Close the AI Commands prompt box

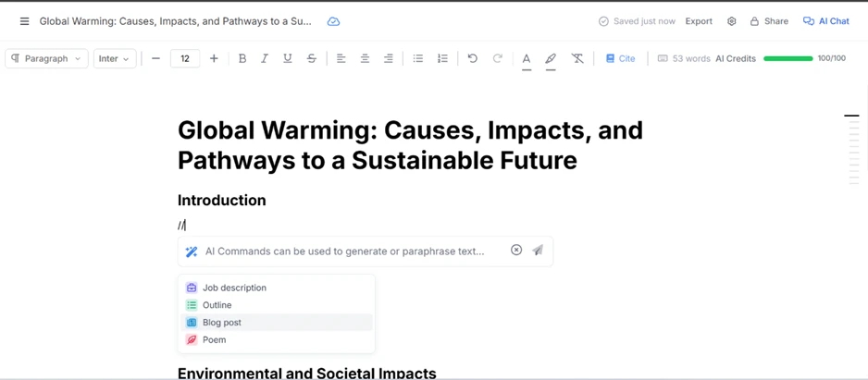[x=516, y=251]
